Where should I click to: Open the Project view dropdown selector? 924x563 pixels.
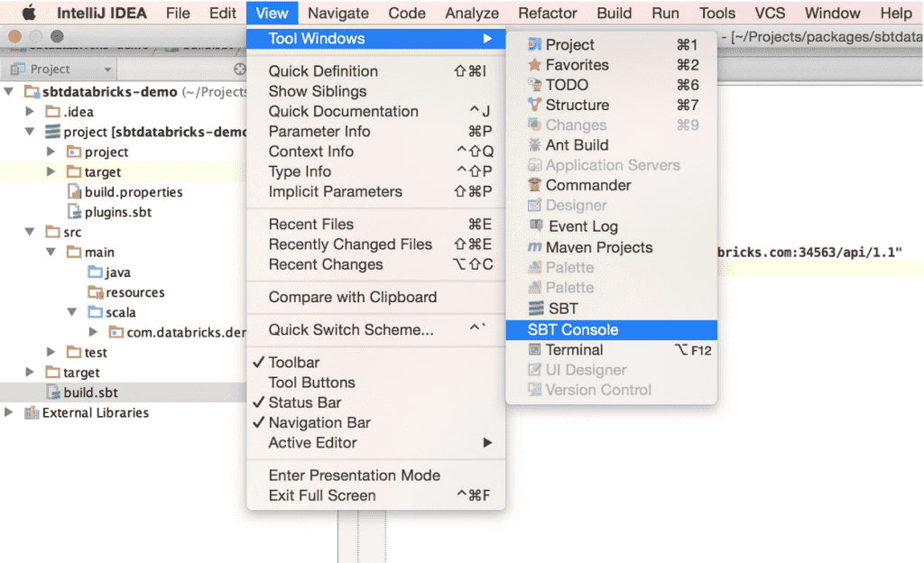pyautogui.click(x=107, y=69)
